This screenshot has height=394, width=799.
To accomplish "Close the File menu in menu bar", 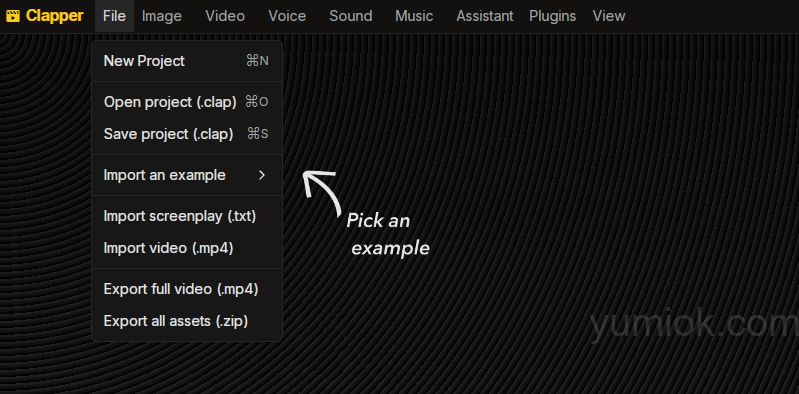I will pos(114,16).
